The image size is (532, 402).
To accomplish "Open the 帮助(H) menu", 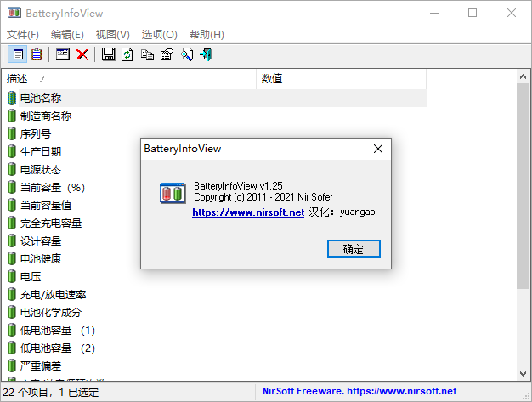I will coord(207,34).
